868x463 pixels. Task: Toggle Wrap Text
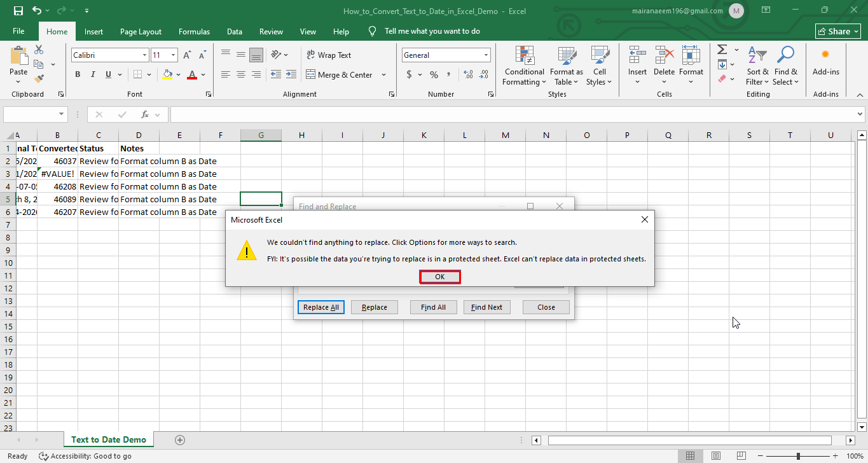pos(329,55)
